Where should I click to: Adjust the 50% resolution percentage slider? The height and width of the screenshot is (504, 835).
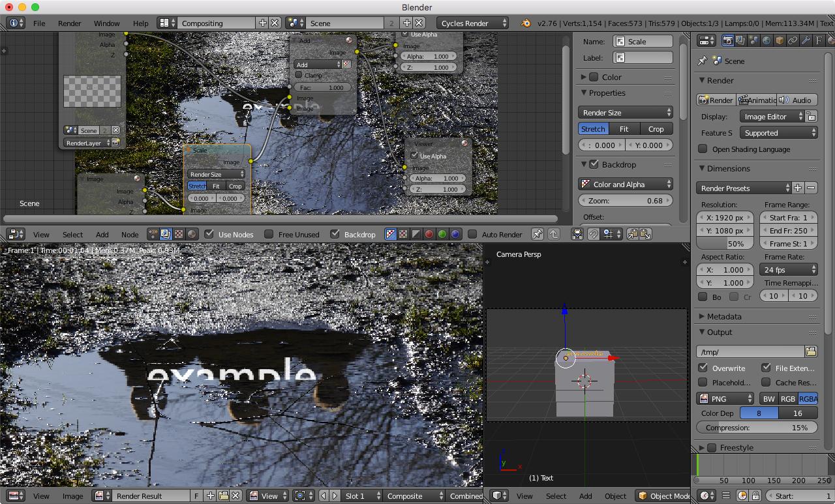click(x=725, y=243)
